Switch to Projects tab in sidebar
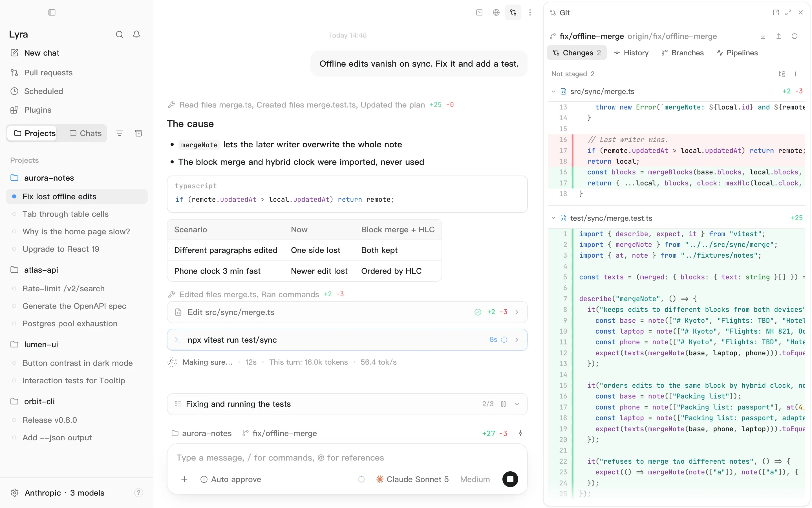Screen dimensions: 812x508 [x=32, y=133]
